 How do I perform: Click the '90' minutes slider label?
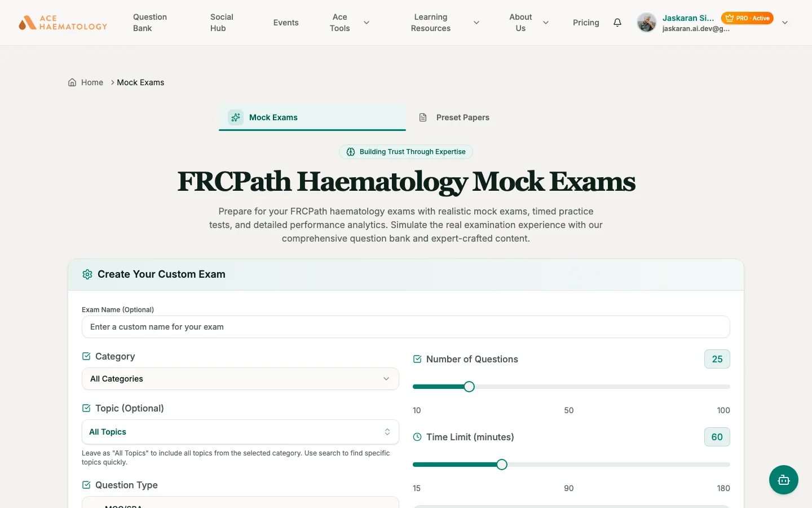pos(569,488)
